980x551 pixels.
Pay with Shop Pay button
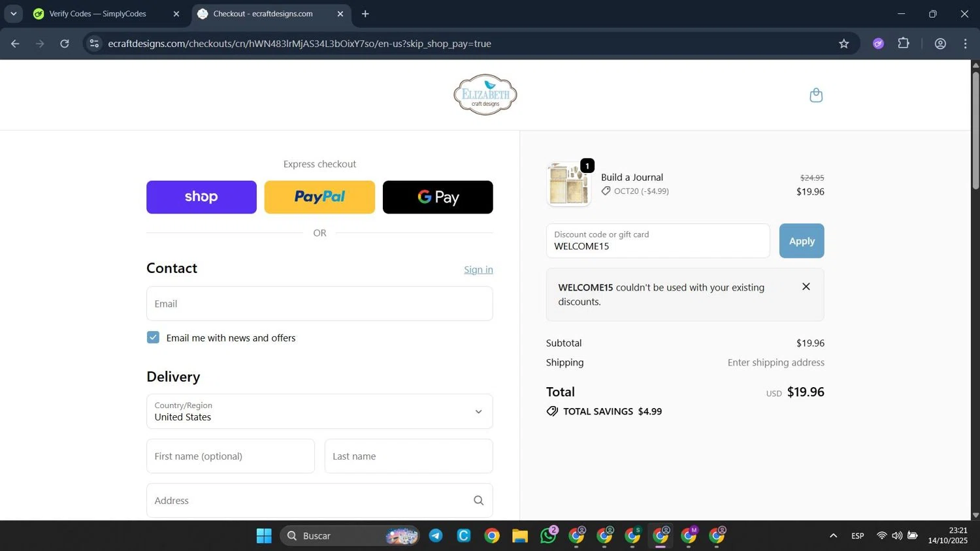tap(201, 197)
